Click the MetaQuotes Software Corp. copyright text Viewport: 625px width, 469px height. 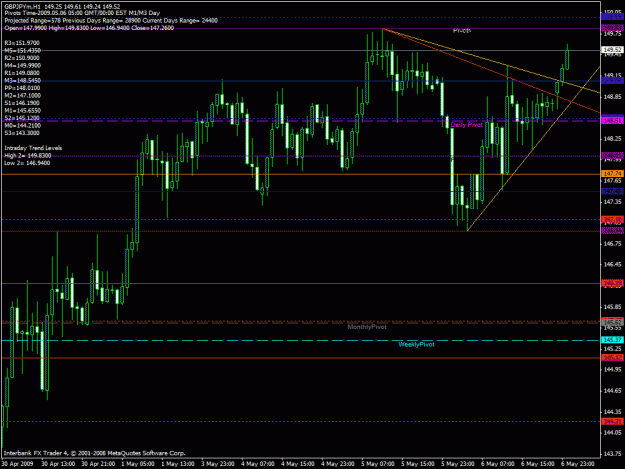[94, 453]
